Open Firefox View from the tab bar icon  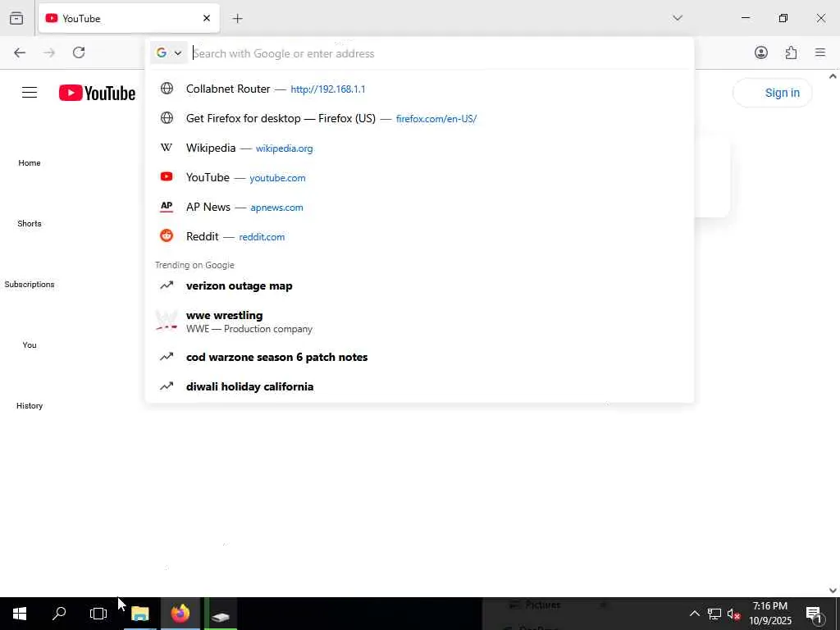[16, 18]
